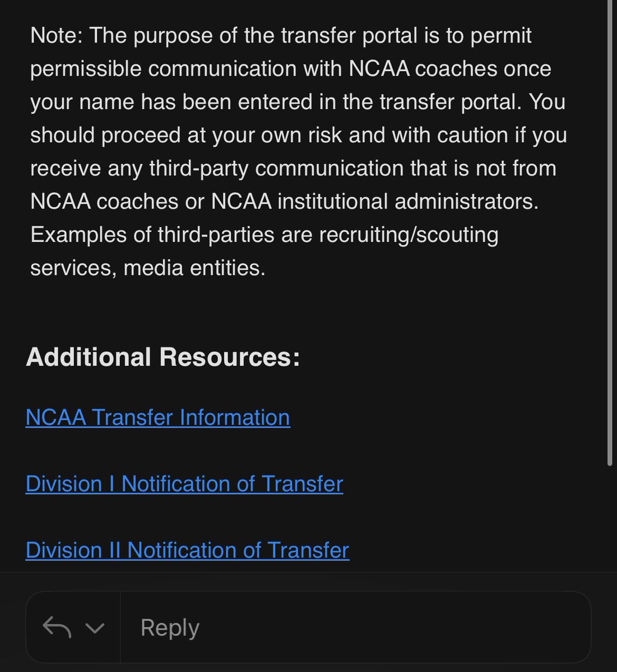Click the text "Examples of third-parties are recruiting/scouting"
617x672 pixels.
(264, 234)
